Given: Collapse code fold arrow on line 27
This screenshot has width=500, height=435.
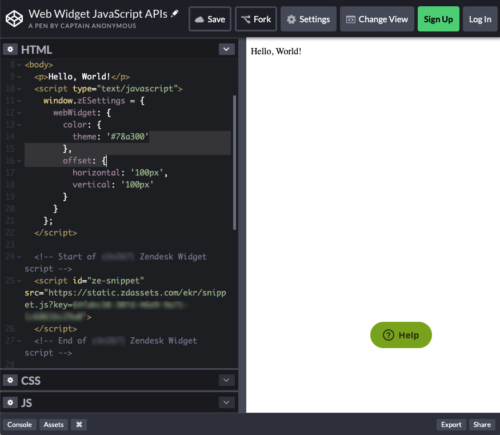Looking at the screenshot, I should coord(19,341).
